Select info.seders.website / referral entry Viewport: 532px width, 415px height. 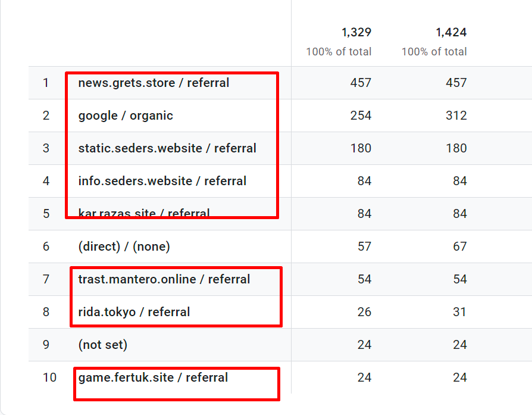click(x=162, y=181)
